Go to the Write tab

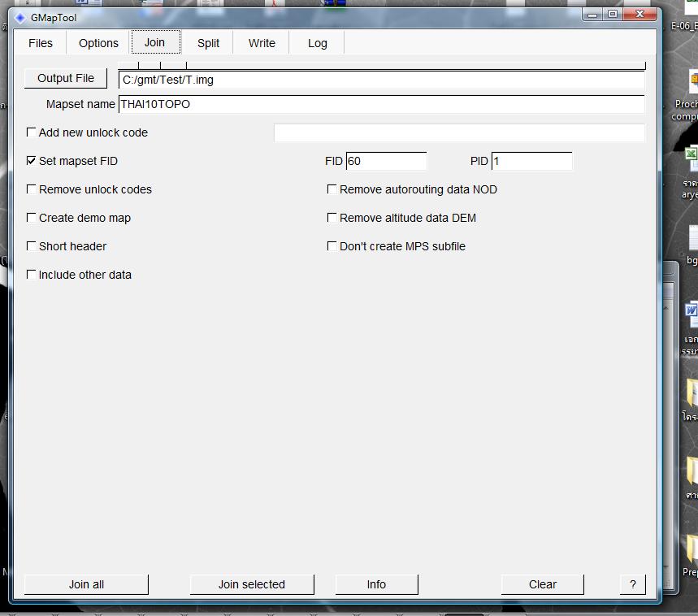pos(262,43)
